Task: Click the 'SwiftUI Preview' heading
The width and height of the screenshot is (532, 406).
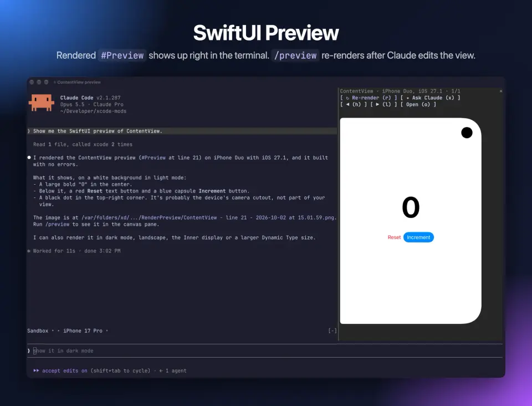Action: pyautogui.click(x=266, y=33)
